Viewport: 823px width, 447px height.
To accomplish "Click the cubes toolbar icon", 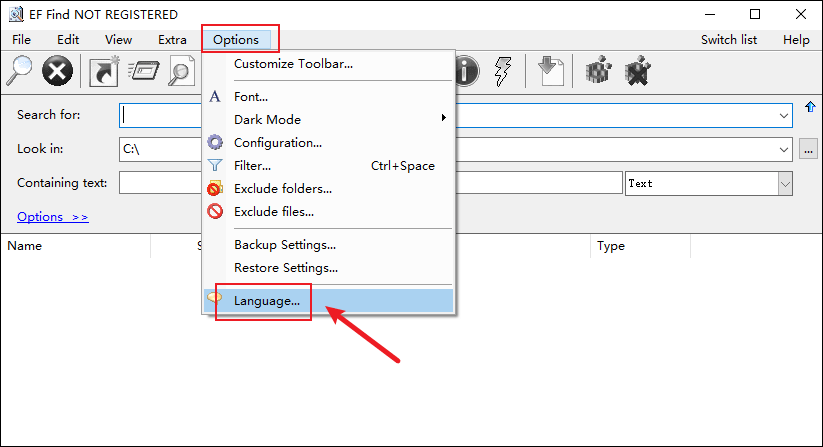I will (597, 71).
